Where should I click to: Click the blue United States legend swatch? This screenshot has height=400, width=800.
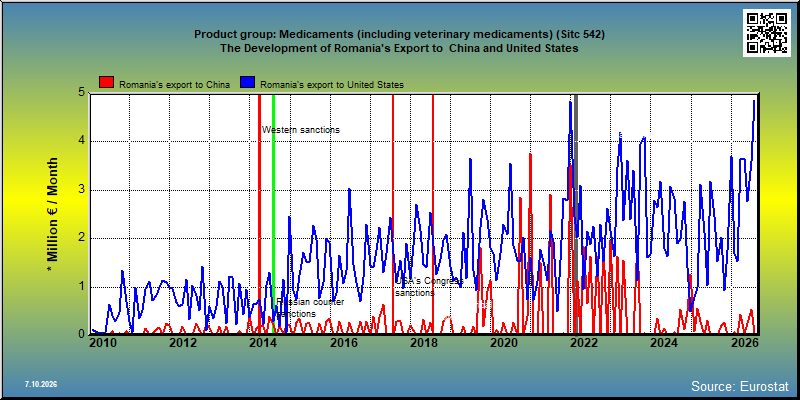coord(247,83)
